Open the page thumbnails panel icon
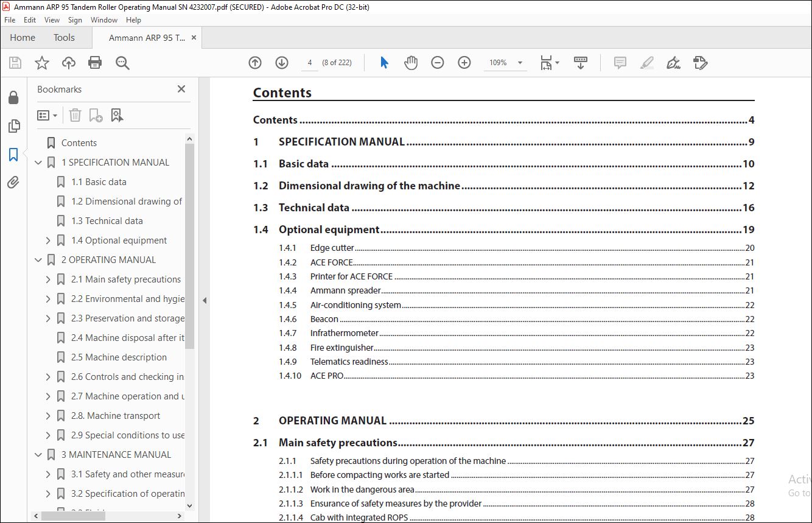The width and height of the screenshot is (812, 523). [13, 126]
